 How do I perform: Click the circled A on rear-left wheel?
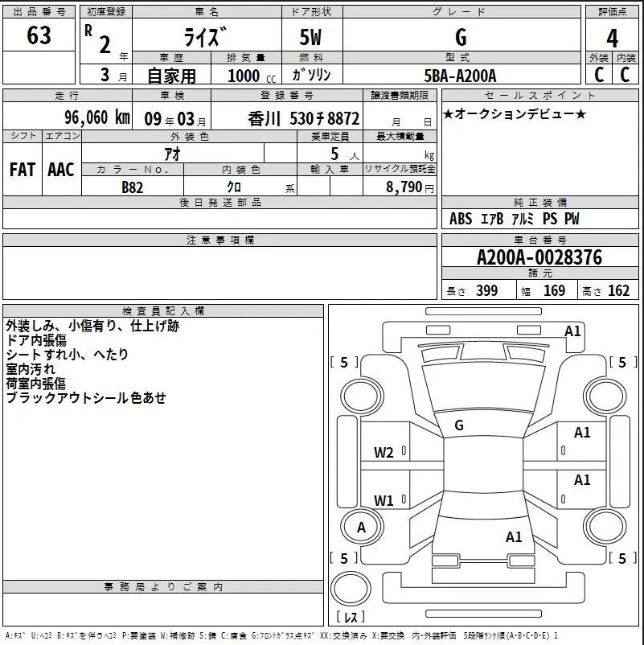(361, 527)
